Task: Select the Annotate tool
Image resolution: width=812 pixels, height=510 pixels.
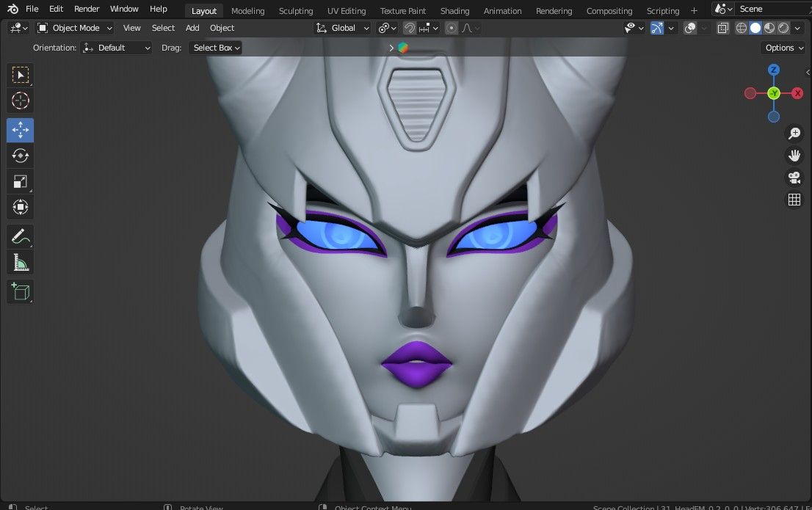Action: (21, 236)
